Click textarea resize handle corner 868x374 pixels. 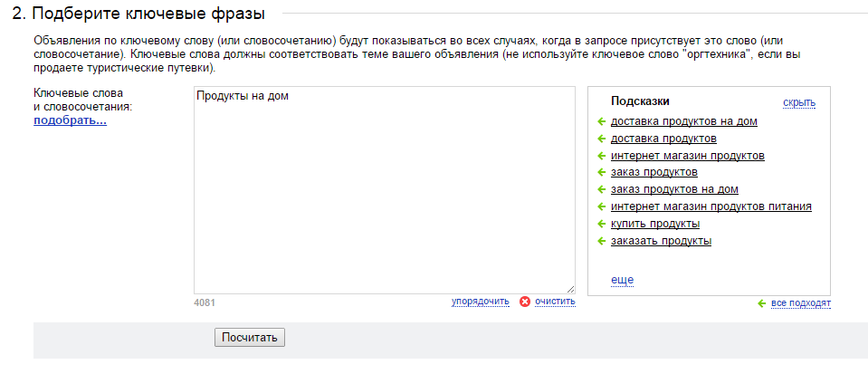tap(571, 289)
